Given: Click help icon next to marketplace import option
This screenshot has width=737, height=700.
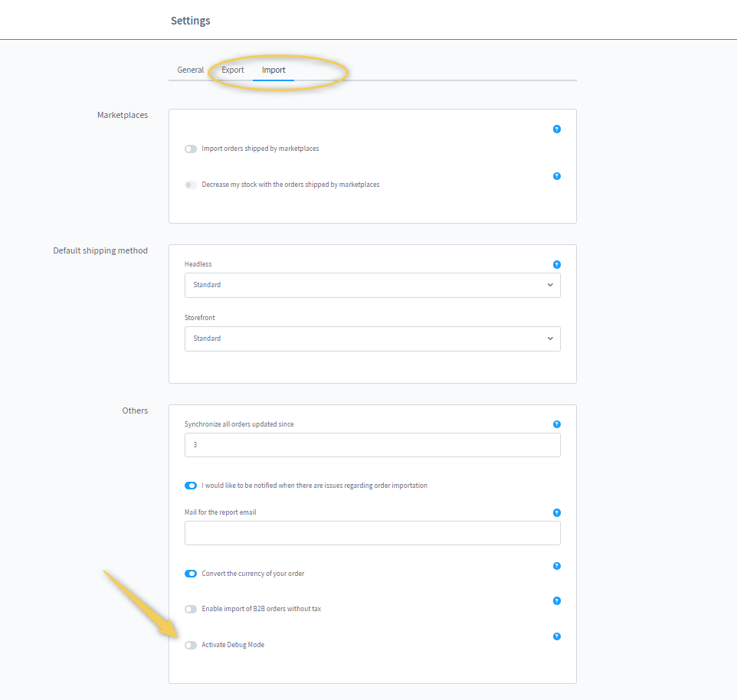Looking at the screenshot, I should click(x=557, y=129).
